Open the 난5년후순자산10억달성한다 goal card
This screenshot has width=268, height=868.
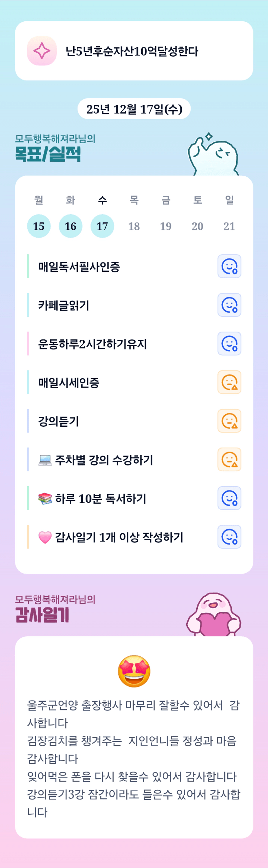pos(134,51)
